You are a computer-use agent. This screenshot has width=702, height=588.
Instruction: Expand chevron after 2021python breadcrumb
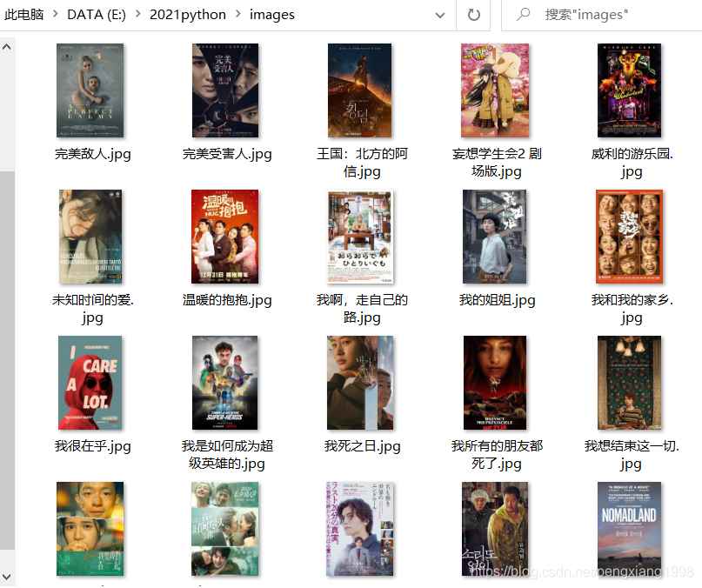237,14
